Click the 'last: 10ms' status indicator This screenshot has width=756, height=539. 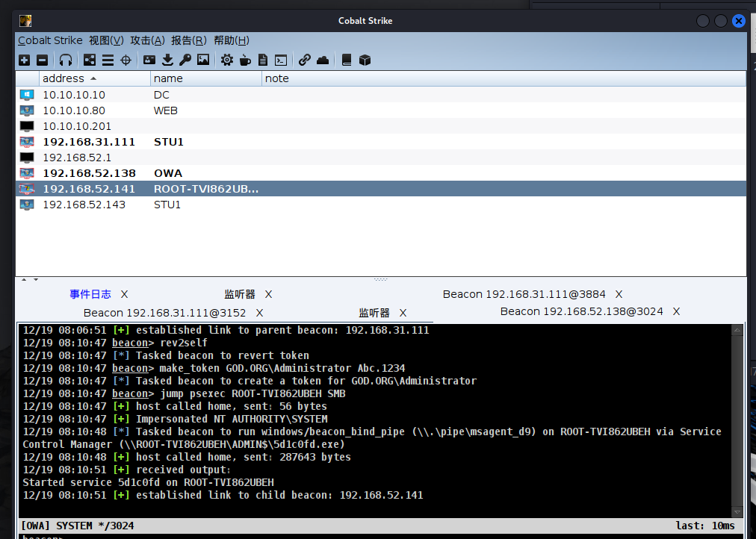tap(705, 526)
